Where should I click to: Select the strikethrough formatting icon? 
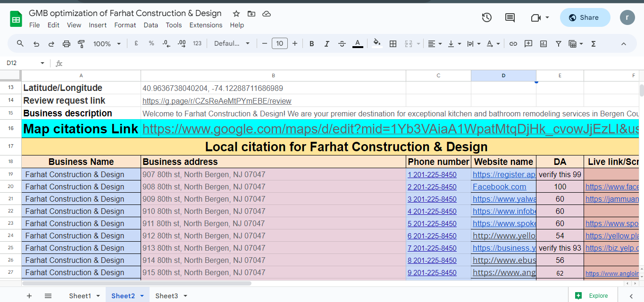pos(342,43)
